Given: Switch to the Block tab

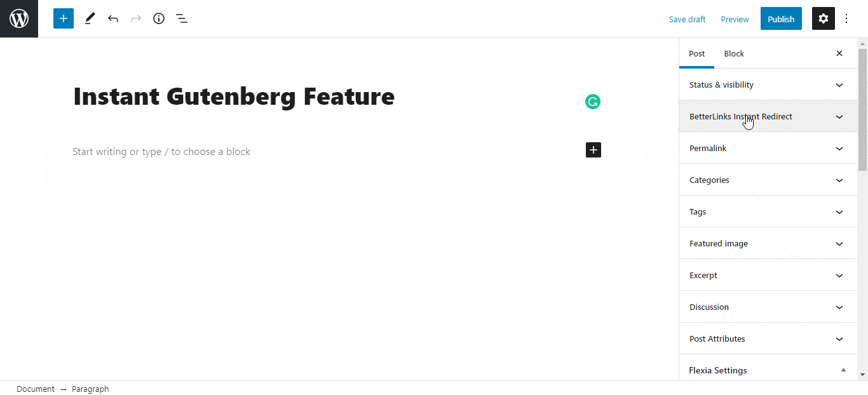Looking at the screenshot, I should (734, 53).
